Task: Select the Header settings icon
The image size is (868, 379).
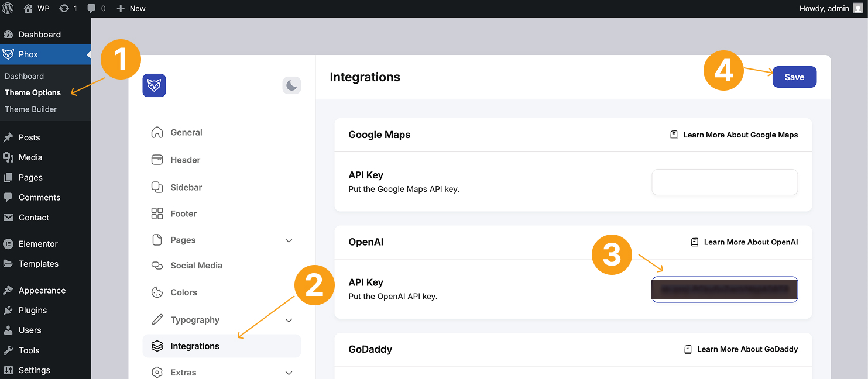Action: coord(157,159)
